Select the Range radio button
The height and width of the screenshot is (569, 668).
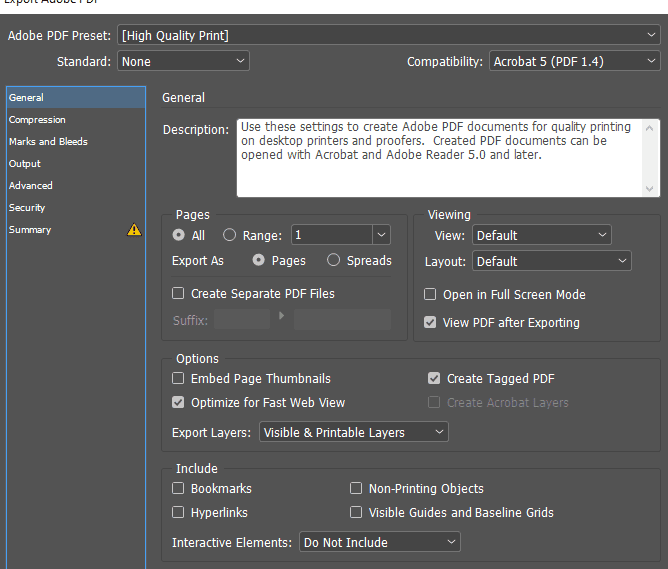tap(229, 236)
